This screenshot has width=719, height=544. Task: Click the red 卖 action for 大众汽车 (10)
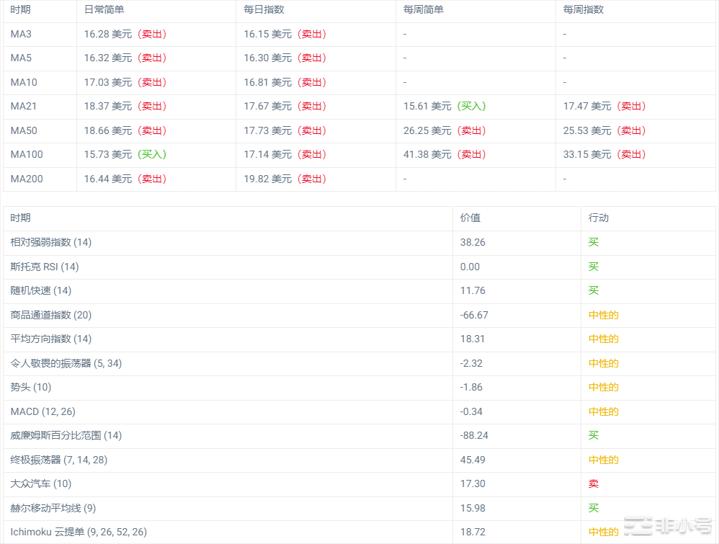(x=594, y=484)
